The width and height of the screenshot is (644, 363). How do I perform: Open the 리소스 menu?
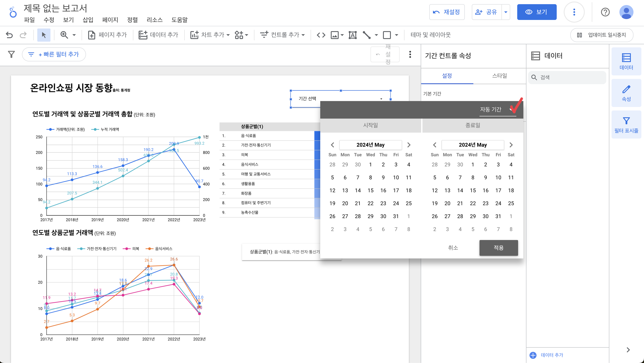[154, 20]
